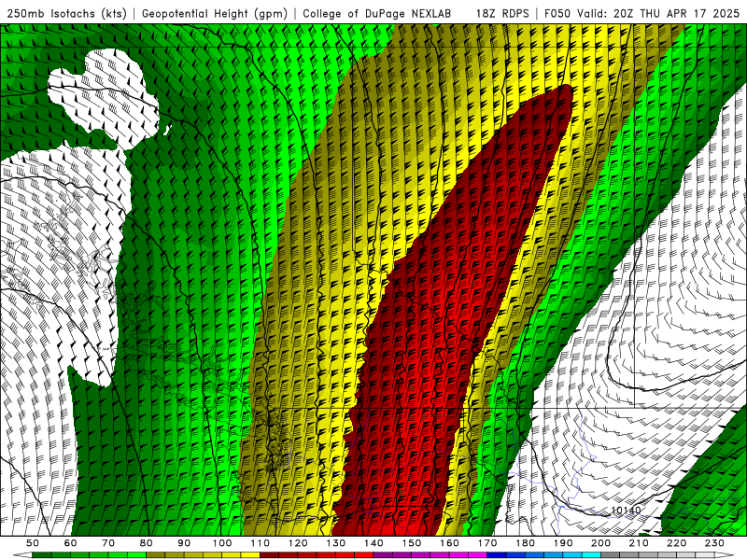This screenshot has height=560, width=747.
Task: Click the 120 value on the color scale
Action: point(298,543)
